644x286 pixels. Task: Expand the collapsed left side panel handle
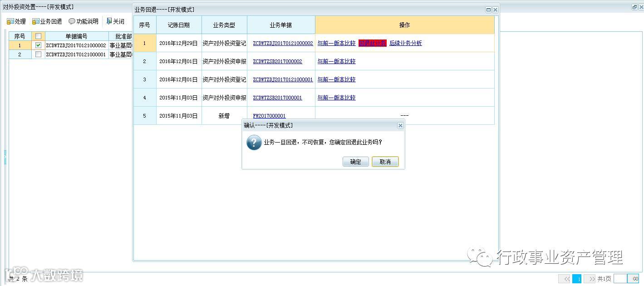tap(5, 157)
